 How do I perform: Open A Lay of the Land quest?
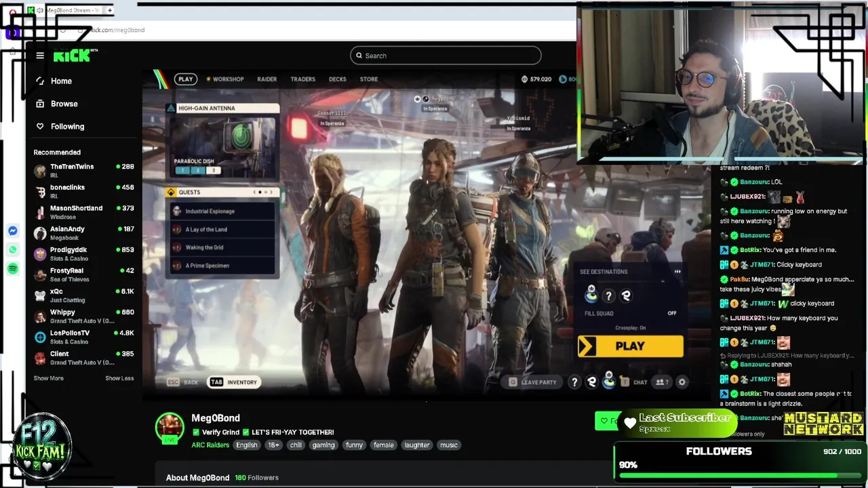pos(223,229)
